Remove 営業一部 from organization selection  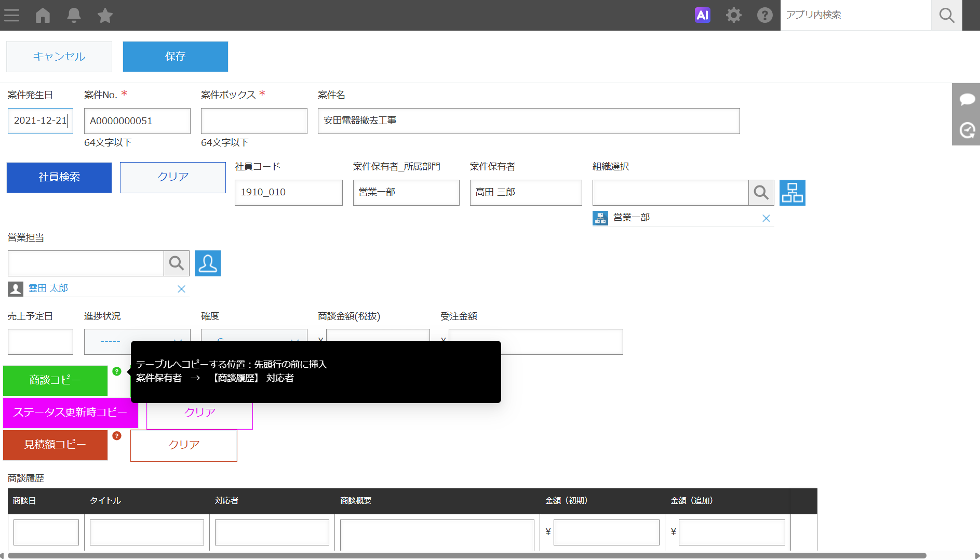point(766,218)
